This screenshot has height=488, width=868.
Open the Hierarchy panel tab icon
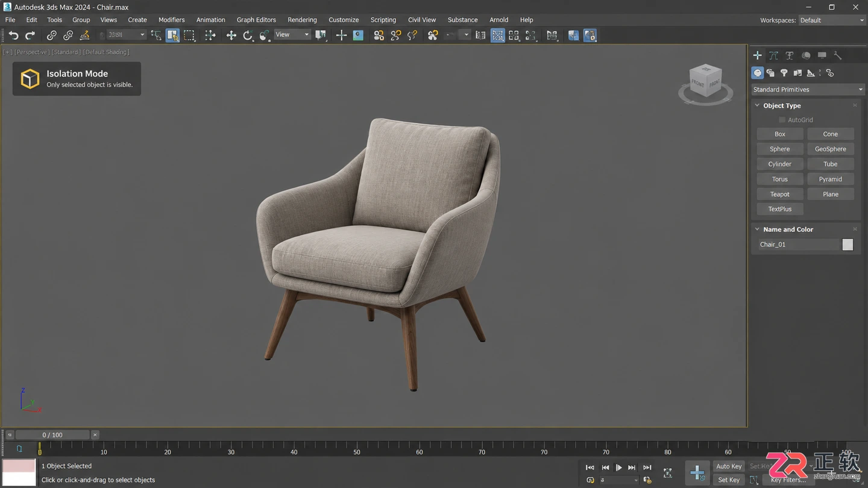coord(790,55)
